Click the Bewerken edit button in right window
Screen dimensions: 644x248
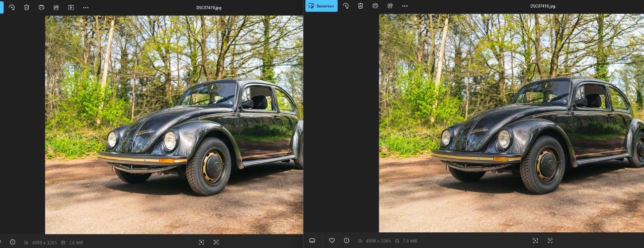pyautogui.click(x=321, y=6)
